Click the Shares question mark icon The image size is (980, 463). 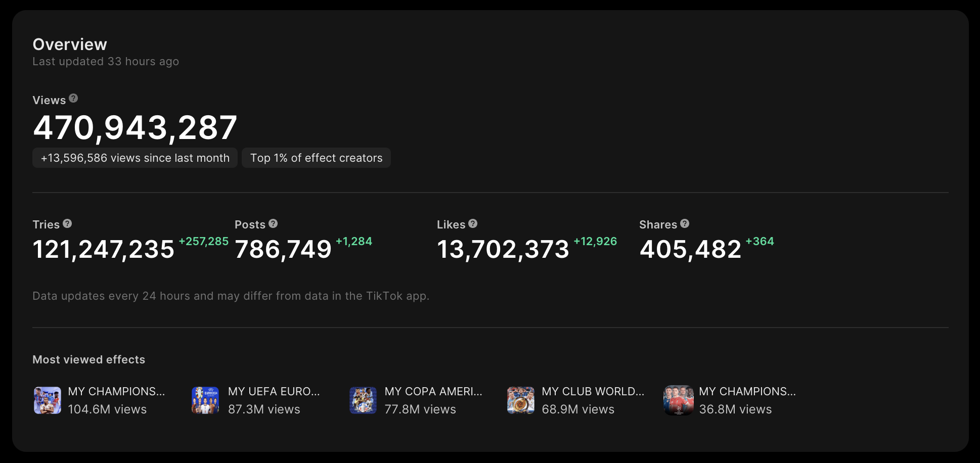[685, 223]
